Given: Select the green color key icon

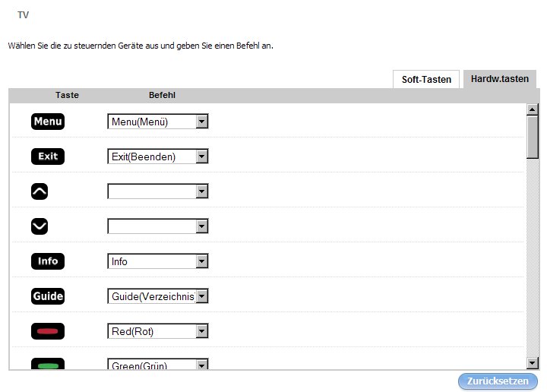Looking at the screenshot, I should click(48, 364).
